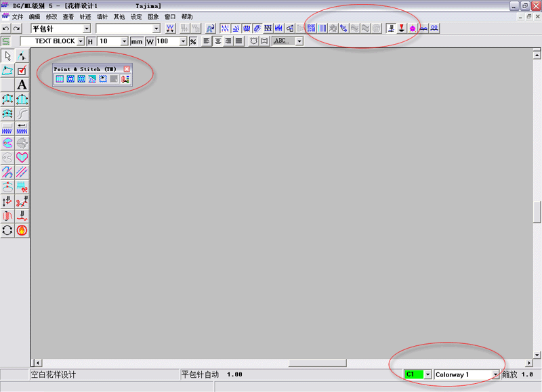Open the 平包针 stitch type dropdown
Image resolution: width=542 pixels, height=392 pixels.
point(87,28)
